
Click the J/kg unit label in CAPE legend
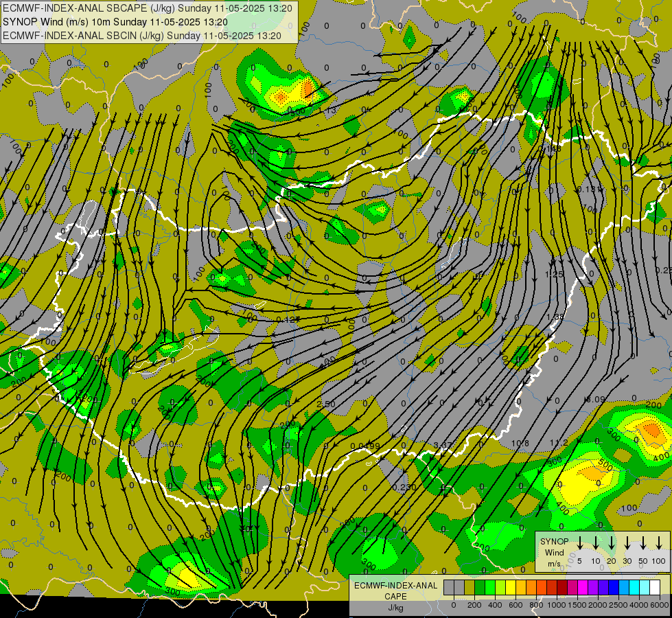[395, 608]
